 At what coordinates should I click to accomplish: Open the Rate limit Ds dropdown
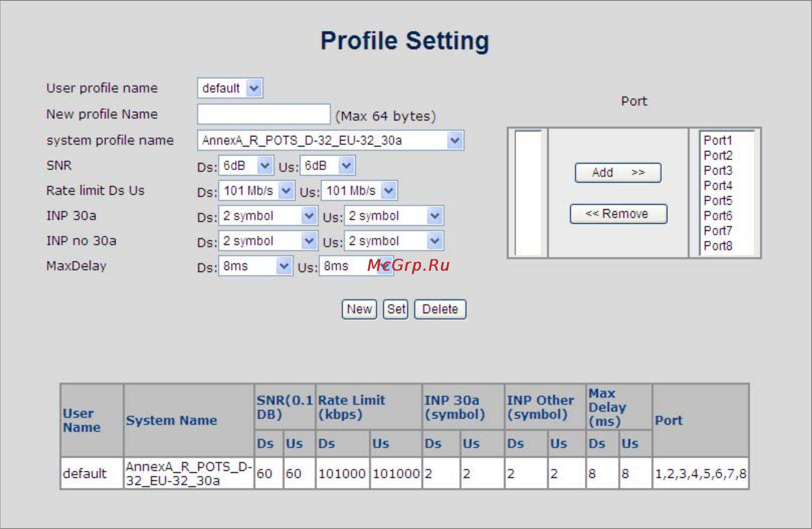point(257,191)
